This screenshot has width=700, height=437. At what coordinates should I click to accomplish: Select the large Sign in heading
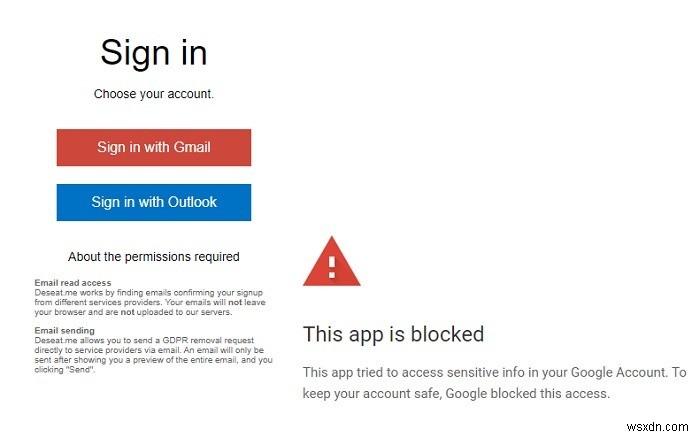(x=153, y=52)
